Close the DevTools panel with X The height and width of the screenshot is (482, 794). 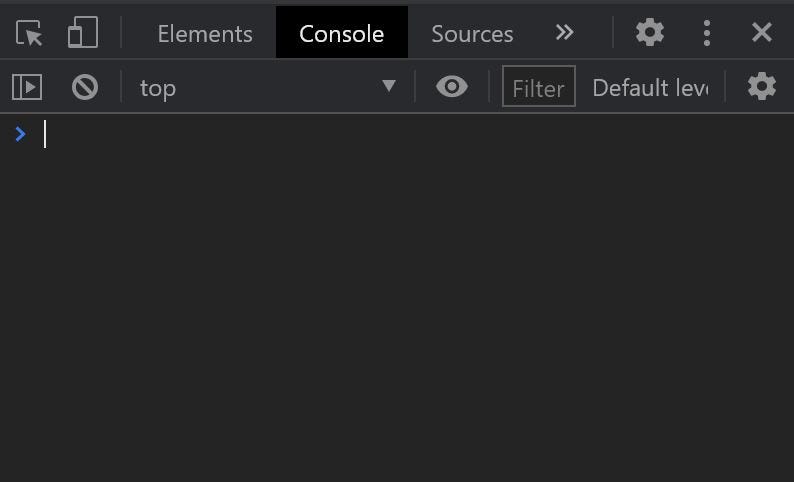(x=762, y=32)
